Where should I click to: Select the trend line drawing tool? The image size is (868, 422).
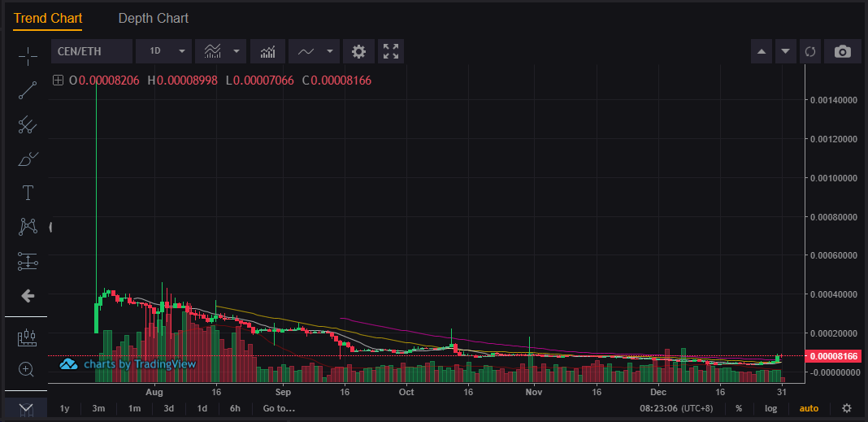[x=28, y=90]
